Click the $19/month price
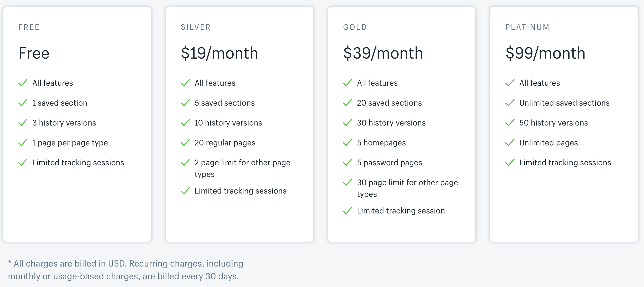The height and width of the screenshot is (287, 644). [x=220, y=53]
